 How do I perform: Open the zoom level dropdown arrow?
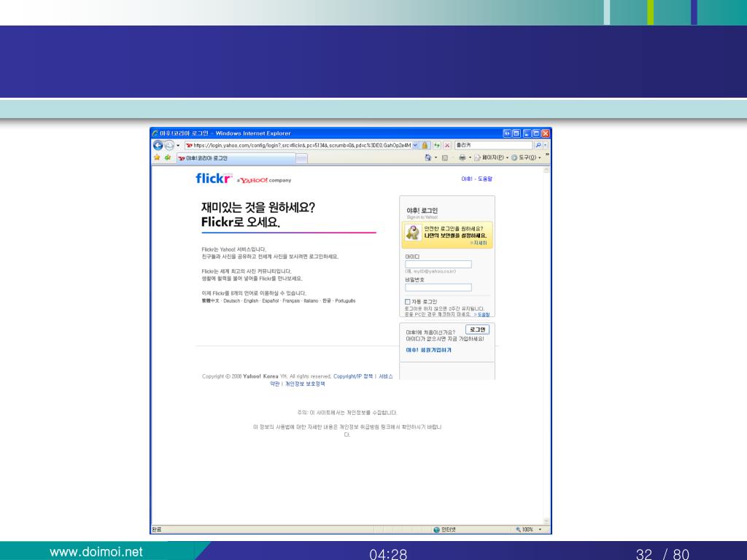pos(541,529)
